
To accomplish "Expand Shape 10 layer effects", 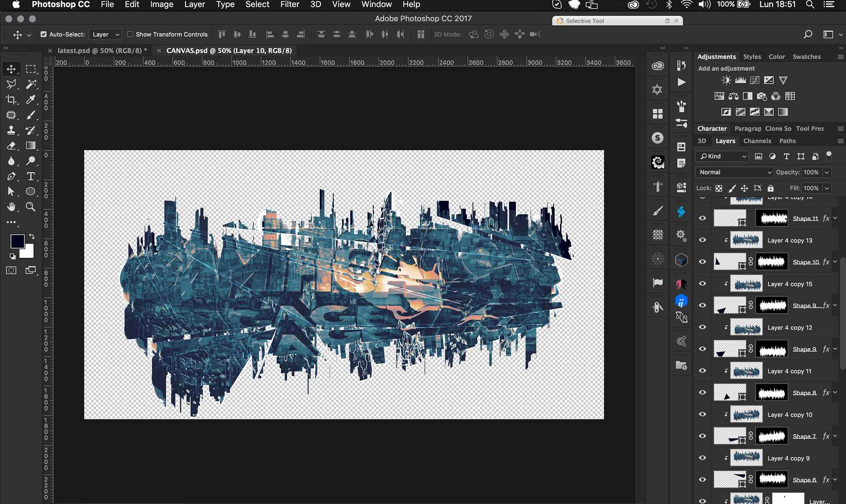I will tap(835, 262).
